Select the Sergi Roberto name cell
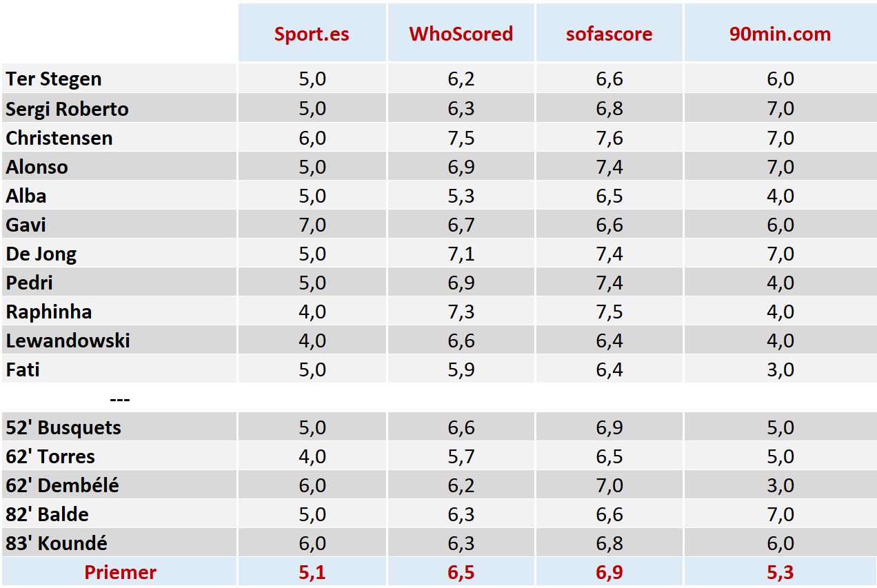Image resolution: width=877 pixels, height=588 pixels. click(68, 109)
